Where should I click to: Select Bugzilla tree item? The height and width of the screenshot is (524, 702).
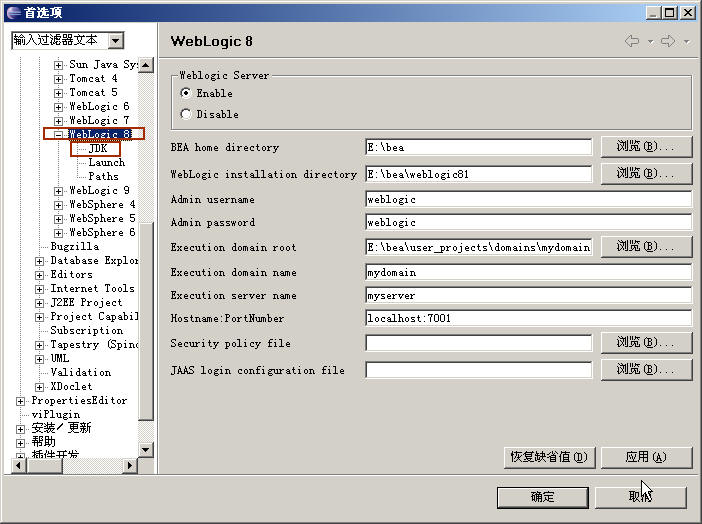click(75, 246)
